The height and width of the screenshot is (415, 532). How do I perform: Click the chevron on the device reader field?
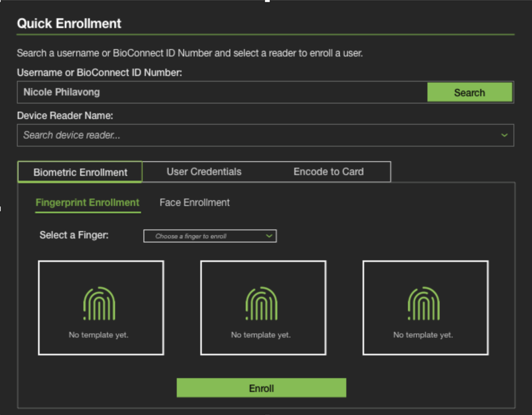pos(504,135)
